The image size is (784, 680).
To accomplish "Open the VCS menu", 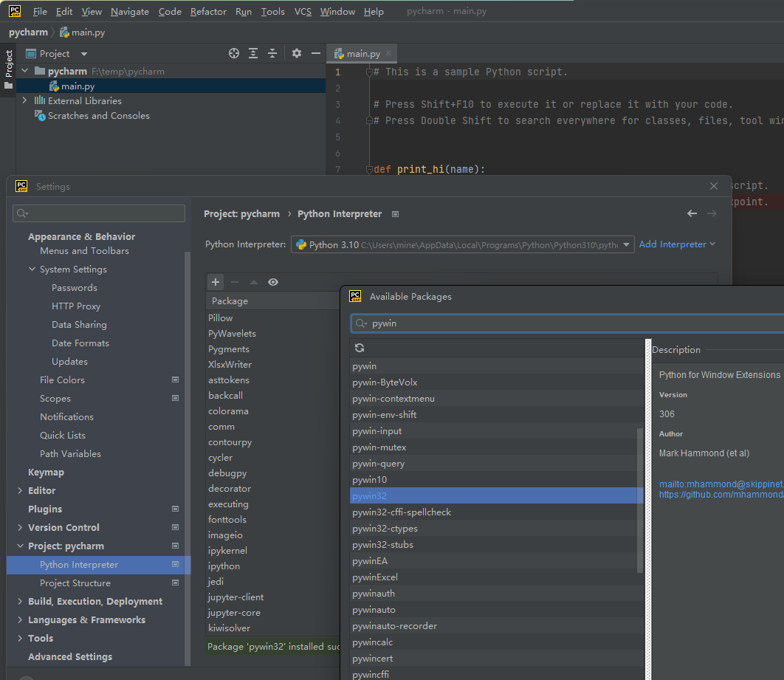I will click(303, 12).
